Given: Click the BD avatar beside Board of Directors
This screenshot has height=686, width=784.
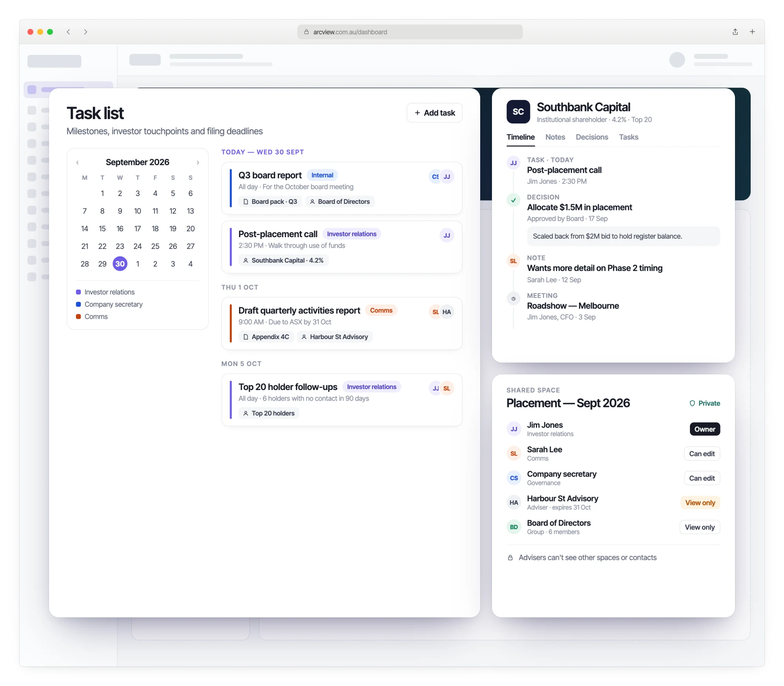Looking at the screenshot, I should pyautogui.click(x=514, y=527).
